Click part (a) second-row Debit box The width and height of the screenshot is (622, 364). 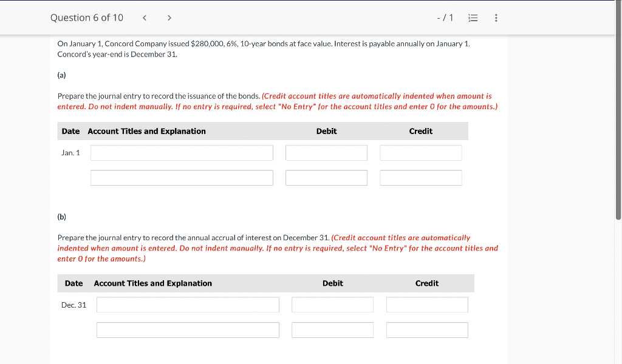pos(326,177)
